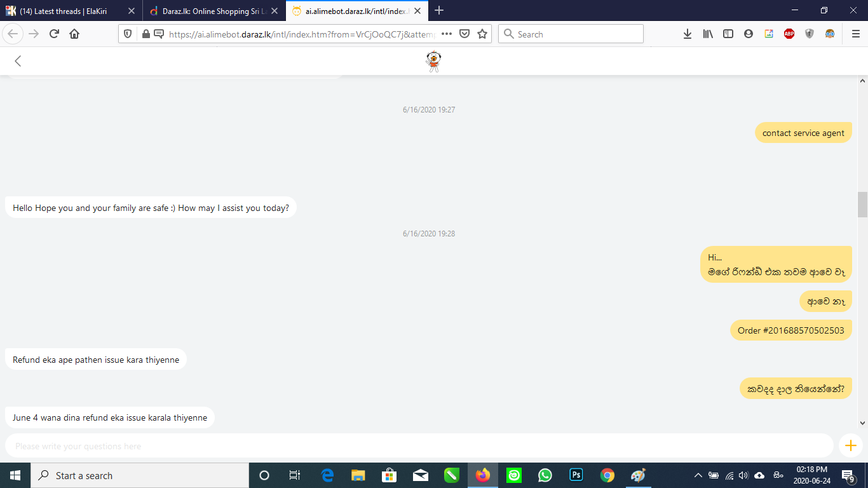Click the taskbar 'Start a search' box

click(x=140, y=475)
